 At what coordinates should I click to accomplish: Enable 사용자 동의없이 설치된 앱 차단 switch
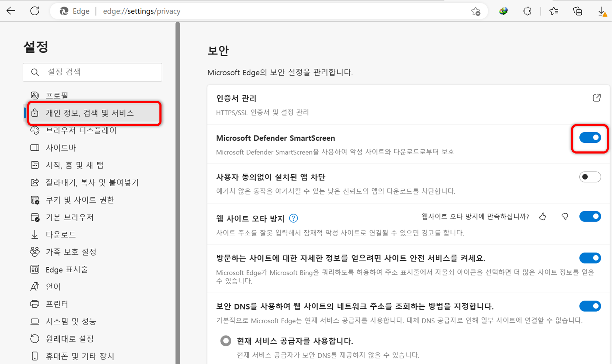click(x=590, y=177)
